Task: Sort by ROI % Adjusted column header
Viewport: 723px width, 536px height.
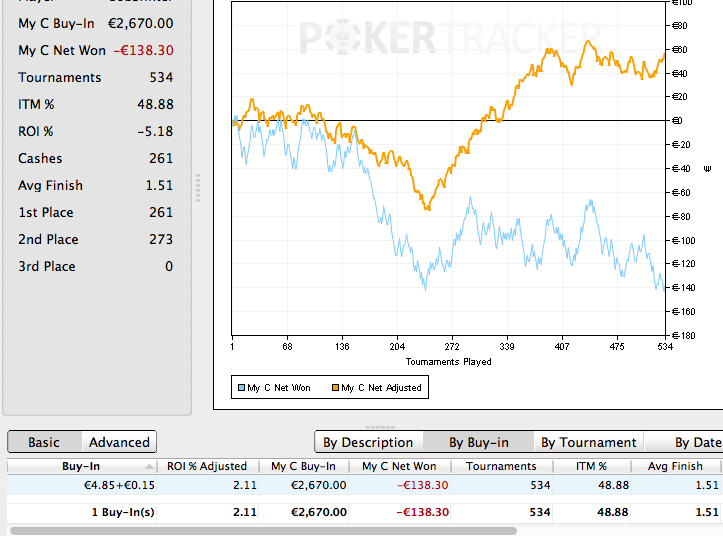Action: tap(207, 466)
